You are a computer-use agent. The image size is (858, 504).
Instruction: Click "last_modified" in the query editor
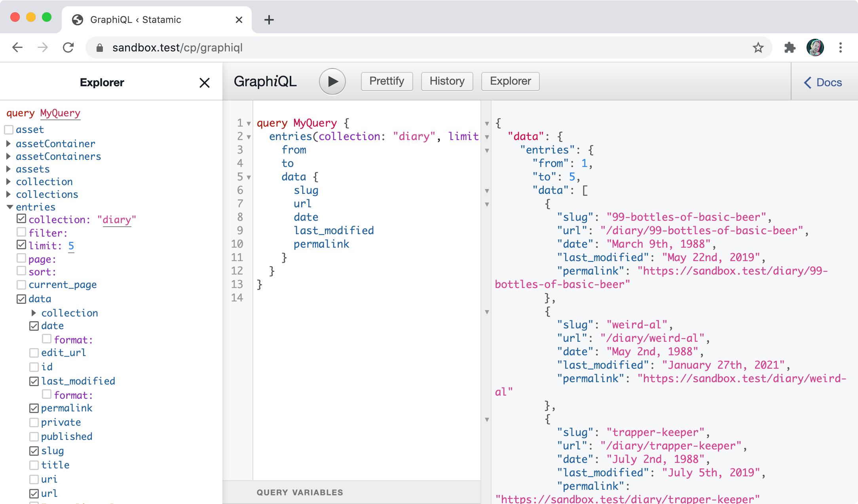[x=334, y=231]
